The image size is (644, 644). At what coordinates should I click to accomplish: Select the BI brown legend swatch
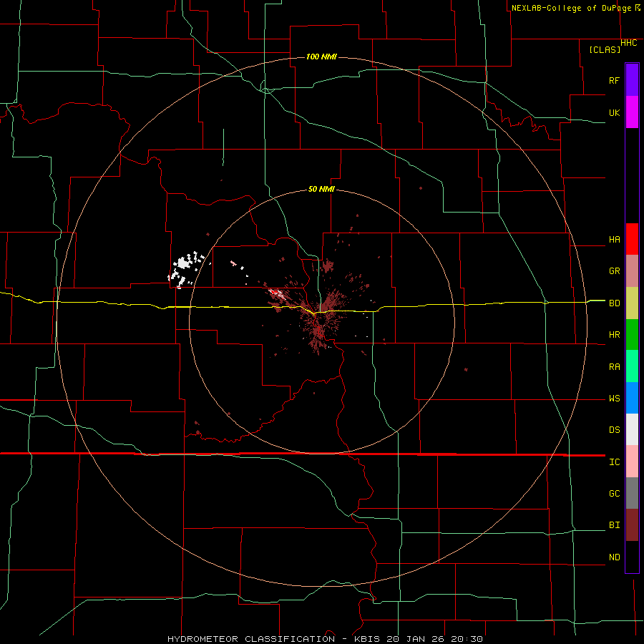tap(632, 525)
